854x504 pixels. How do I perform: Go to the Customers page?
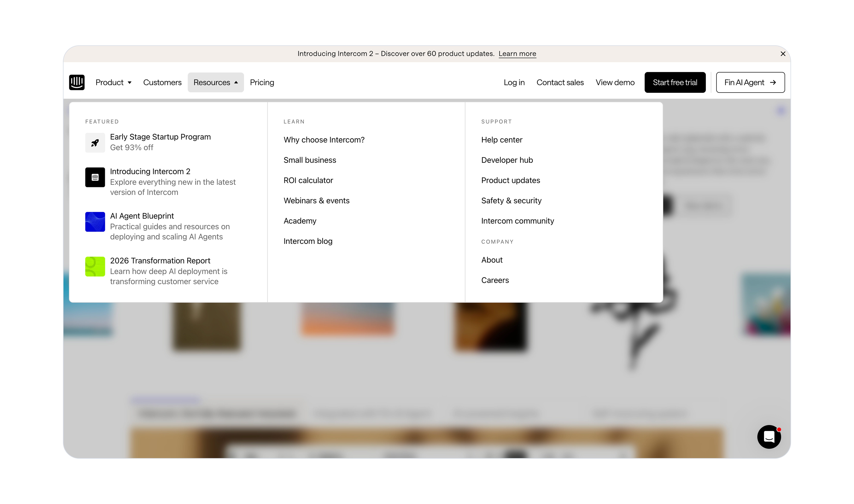[x=162, y=83]
